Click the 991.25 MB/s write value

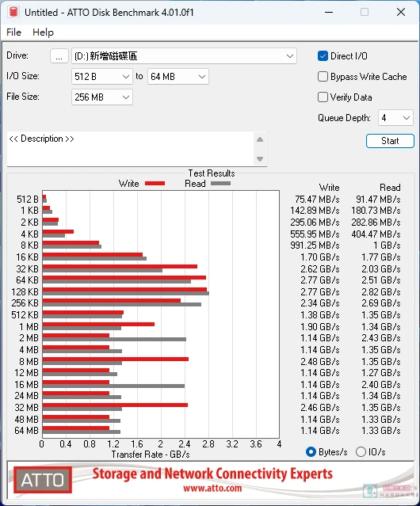(315, 245)
